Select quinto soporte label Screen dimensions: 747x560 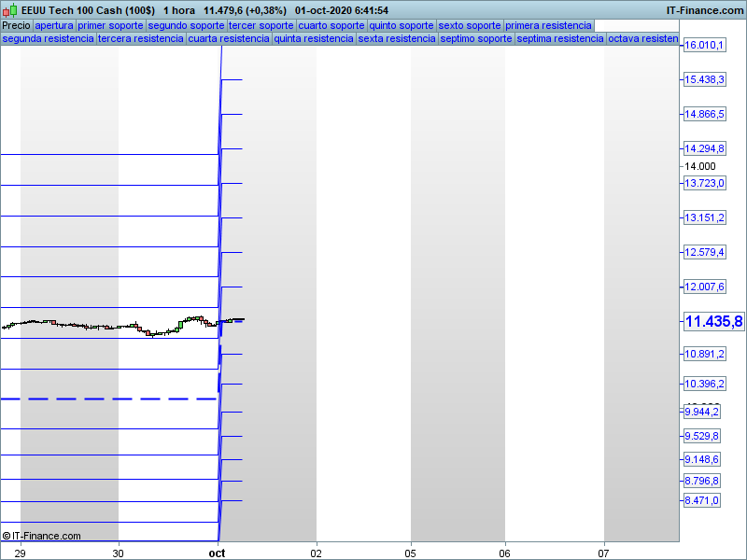tap(402, 26)
